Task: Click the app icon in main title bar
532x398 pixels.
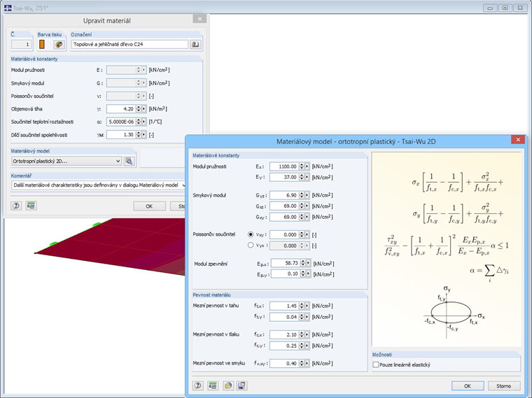Action: pos(8,8)
